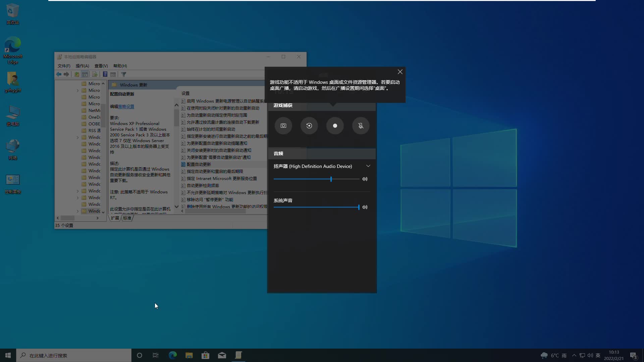This screenshot has width=644, height=362.
Task: Take a screenshot using the Game Bar camera icon
Action: click(283, 126)
